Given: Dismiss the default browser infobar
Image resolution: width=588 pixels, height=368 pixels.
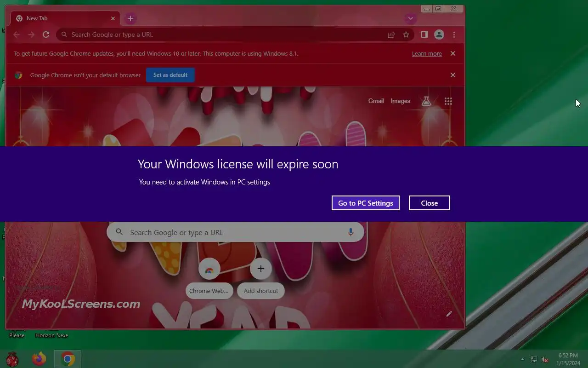Looking at the screenshot, I should tap(453, 75).
